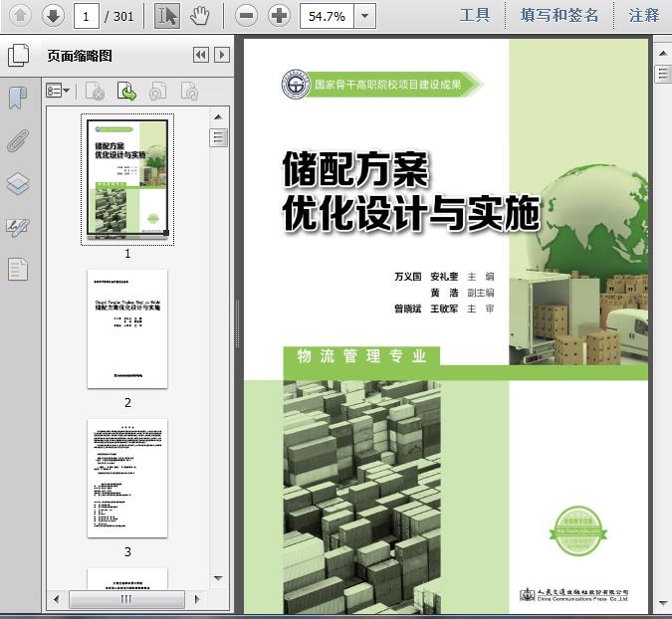The width and height of the screenshot is (672, 619).
Task: Open thumbnail panel options dropdown menu
Action: (x=58, y=92)
